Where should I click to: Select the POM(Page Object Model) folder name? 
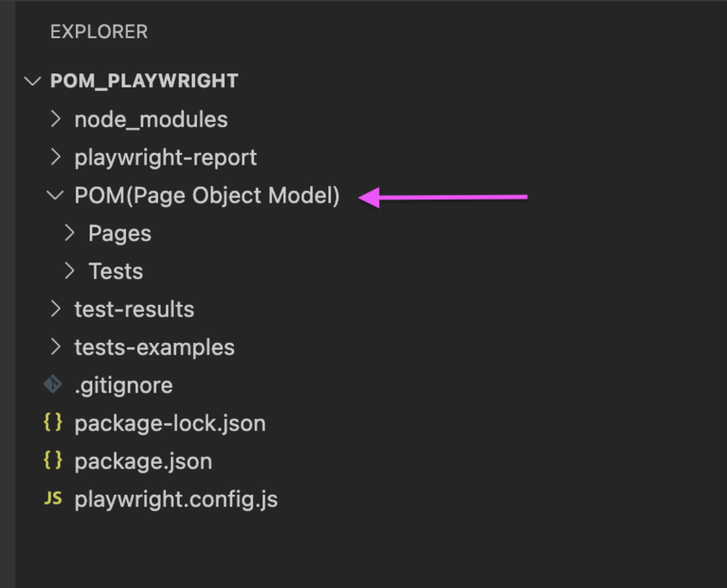[x=207, y=195]
